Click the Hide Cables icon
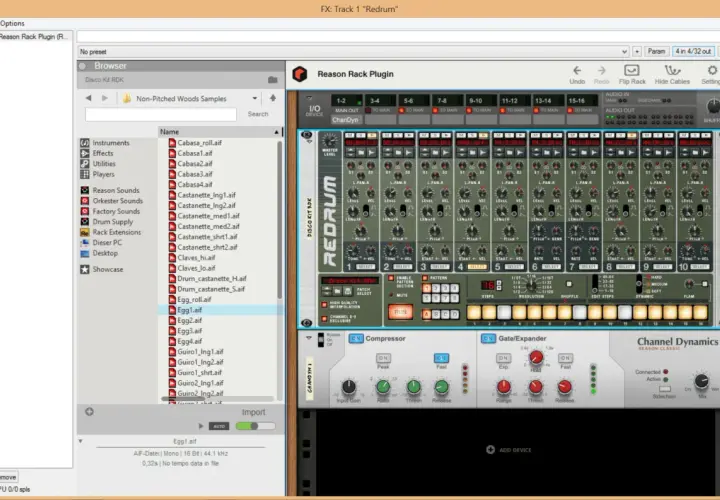 point(672,70)
